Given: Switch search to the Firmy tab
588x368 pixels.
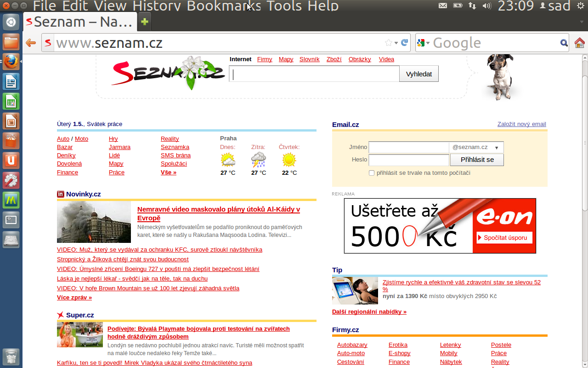Looking at the screenshot, I should 265,59.
